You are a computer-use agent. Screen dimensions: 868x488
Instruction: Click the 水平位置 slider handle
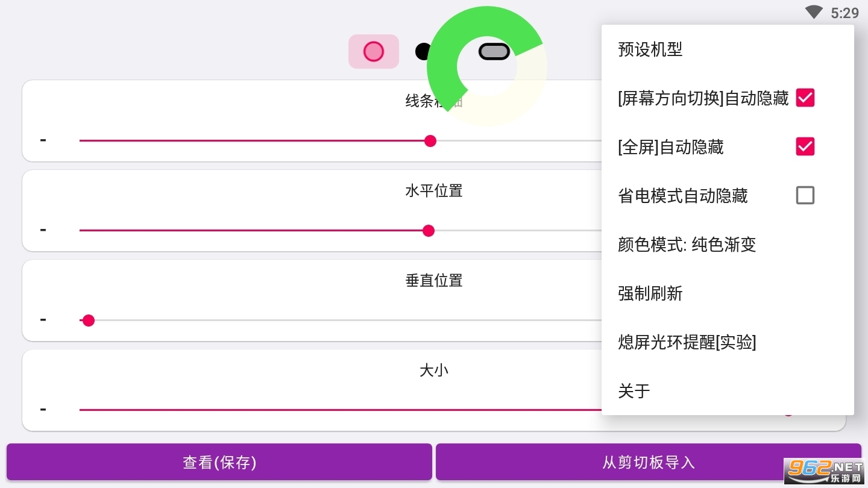click(x=429, y=231)
